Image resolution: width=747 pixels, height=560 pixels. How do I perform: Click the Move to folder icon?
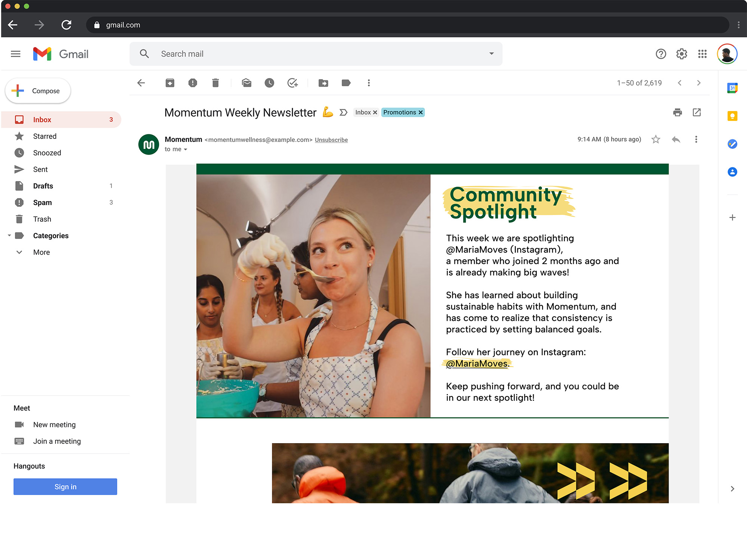click(323, 83)
